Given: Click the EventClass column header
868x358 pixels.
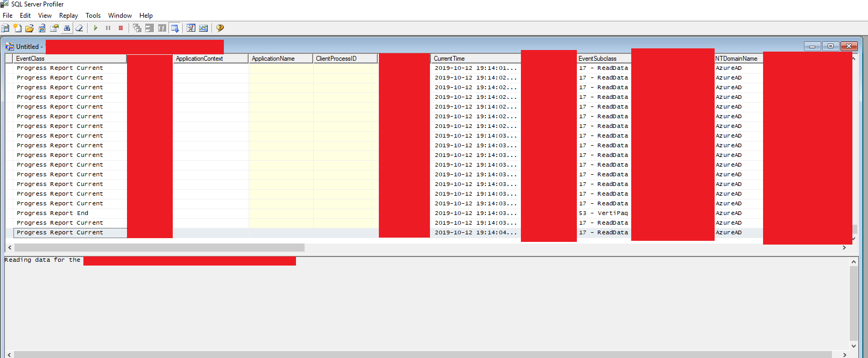Looking at the screenshot, I should (x=70, y=59).
